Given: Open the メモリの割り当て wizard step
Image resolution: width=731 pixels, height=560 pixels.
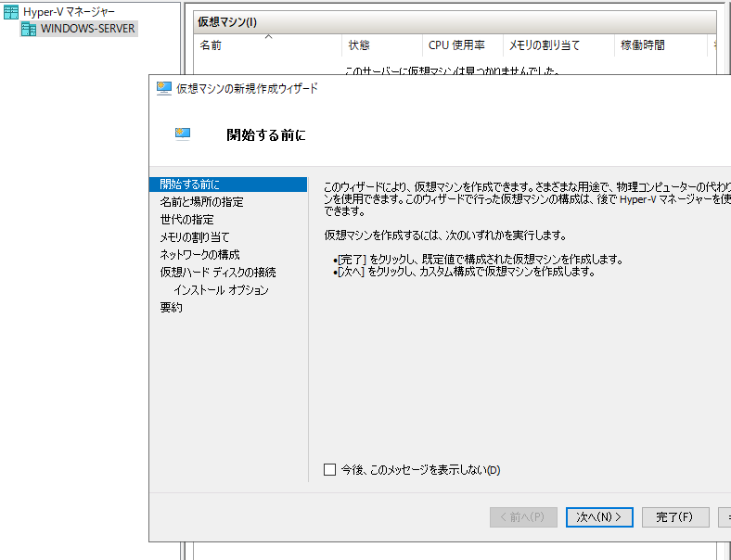Looking at the screenshot, I should [x=195, y=237].
